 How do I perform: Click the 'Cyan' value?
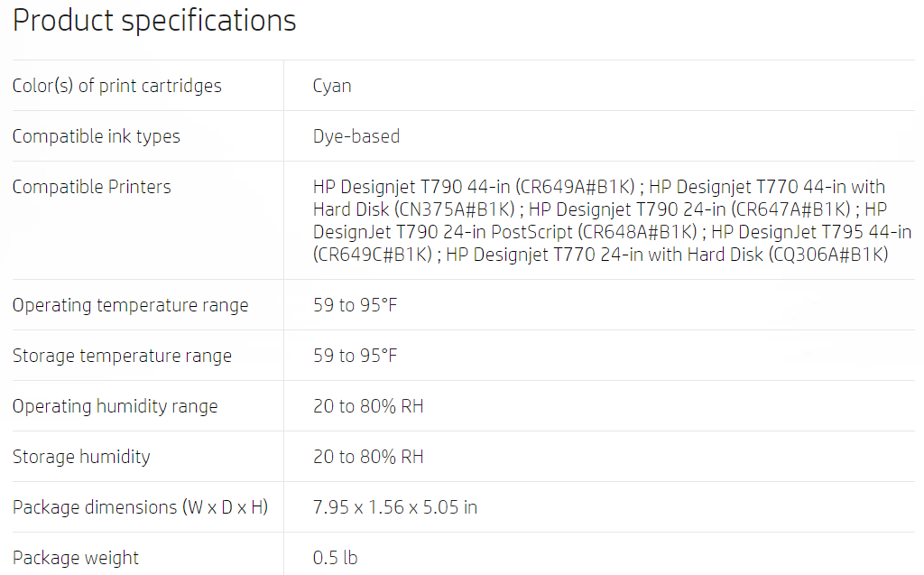point(332,86)
